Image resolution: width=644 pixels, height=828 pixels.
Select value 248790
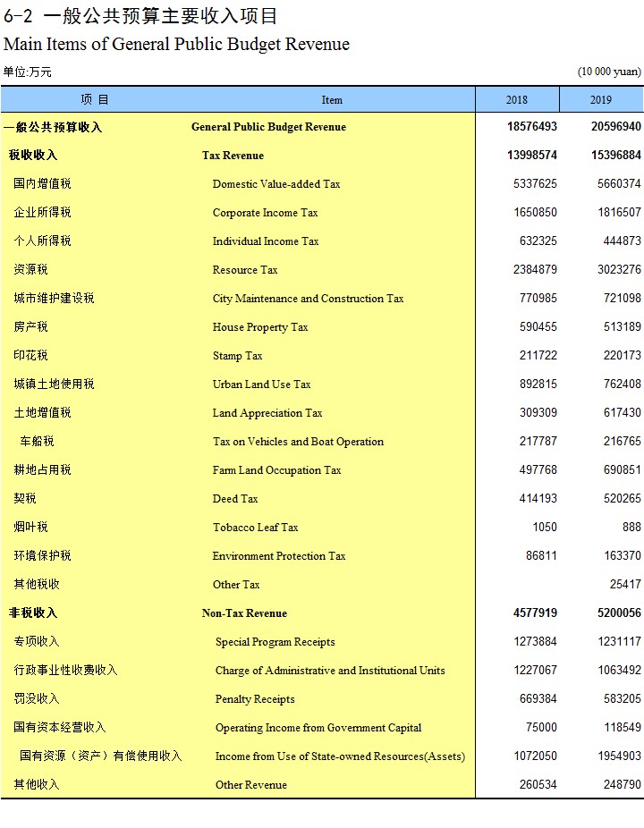623,784
